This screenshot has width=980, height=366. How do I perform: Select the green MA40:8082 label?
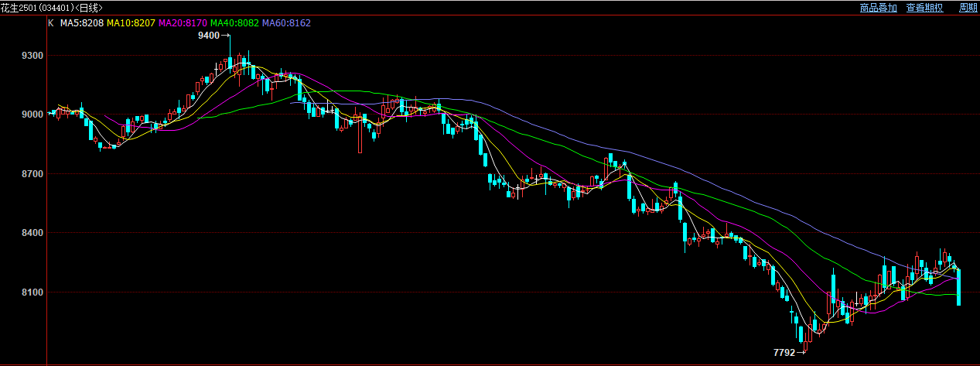tap(235, 23)
